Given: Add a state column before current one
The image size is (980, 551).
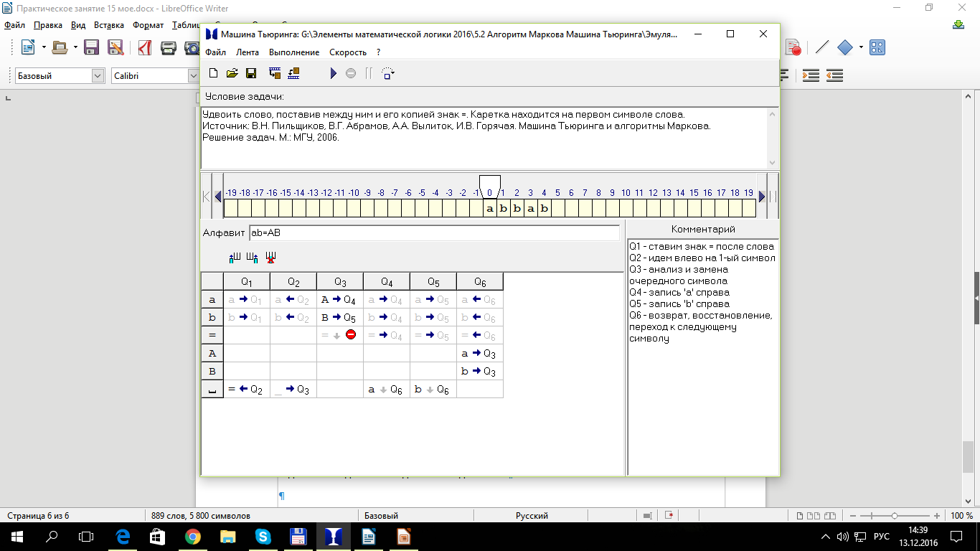Looking at the screenshot, I should pos(235,257).
